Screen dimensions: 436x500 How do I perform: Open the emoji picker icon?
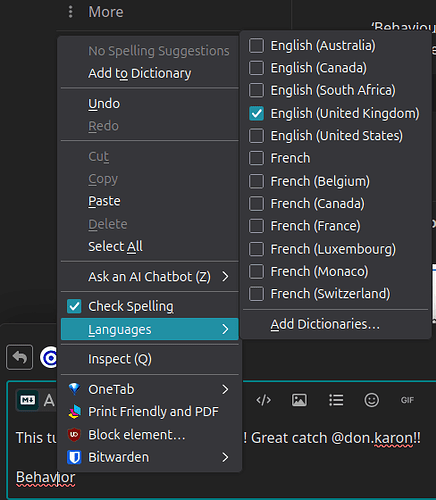tap(371, 400)
